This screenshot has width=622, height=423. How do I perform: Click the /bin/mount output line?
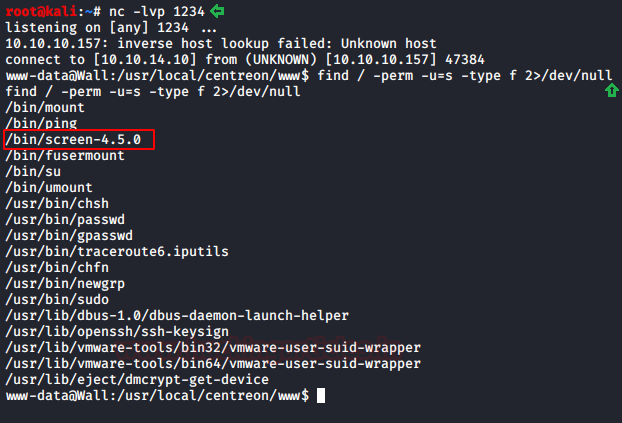tap(45, 108)
